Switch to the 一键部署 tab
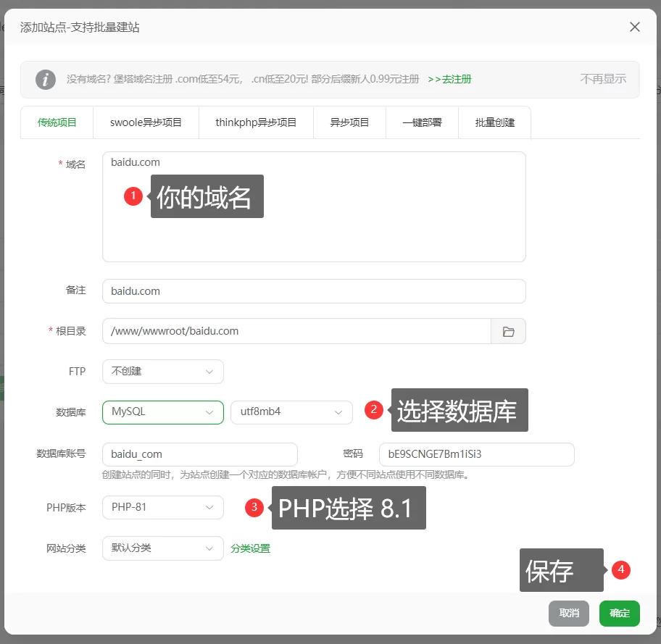 click(422, 122)
